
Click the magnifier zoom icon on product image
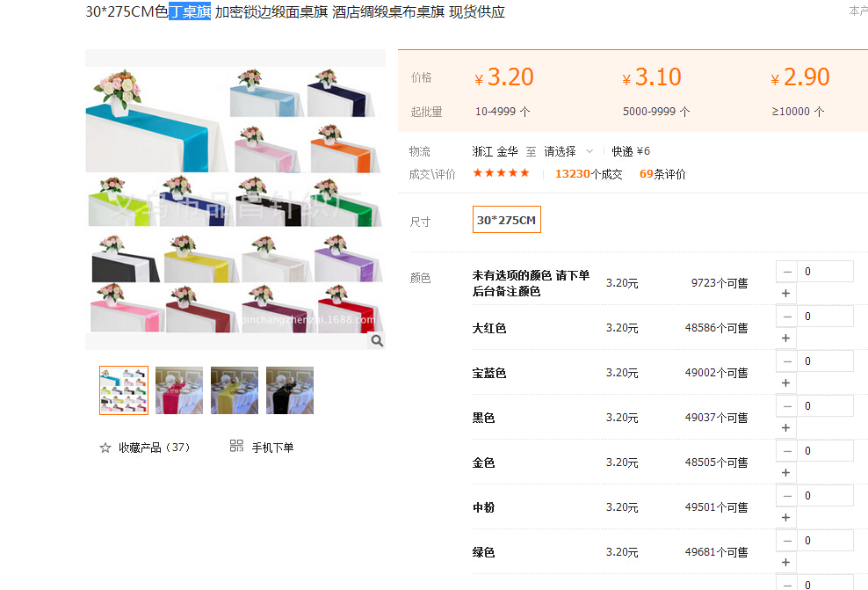376,341
